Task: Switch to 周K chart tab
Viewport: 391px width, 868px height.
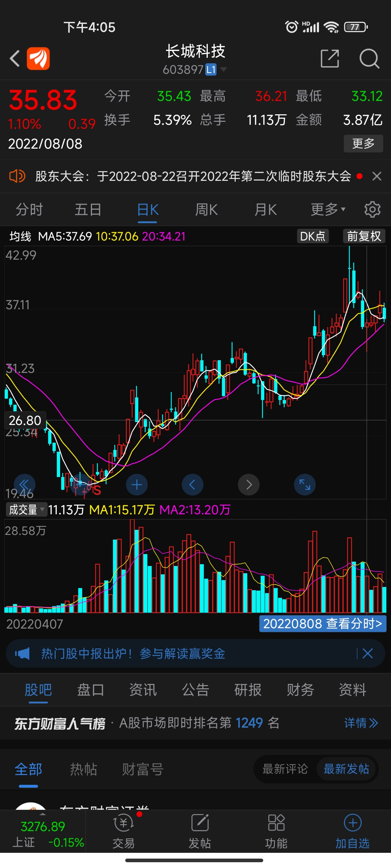Action: [206, 209]
